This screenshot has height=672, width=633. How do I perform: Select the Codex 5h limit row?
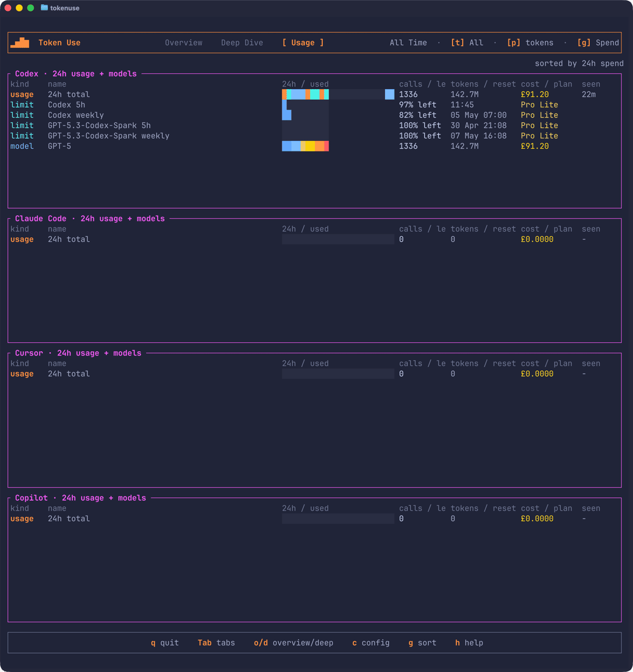click(314, 105)
